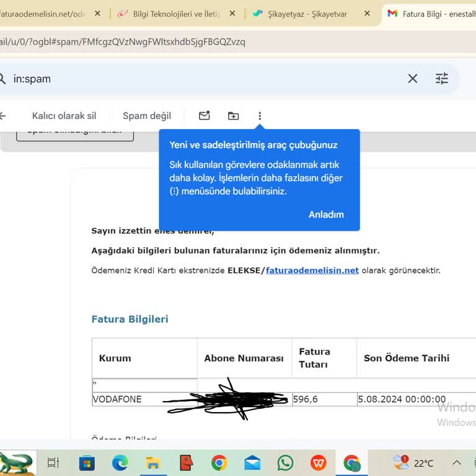This screenshot has width=476, height=476.
Task: Select the Fatura Bilgi Gmail tab
Action: point(431,14)
